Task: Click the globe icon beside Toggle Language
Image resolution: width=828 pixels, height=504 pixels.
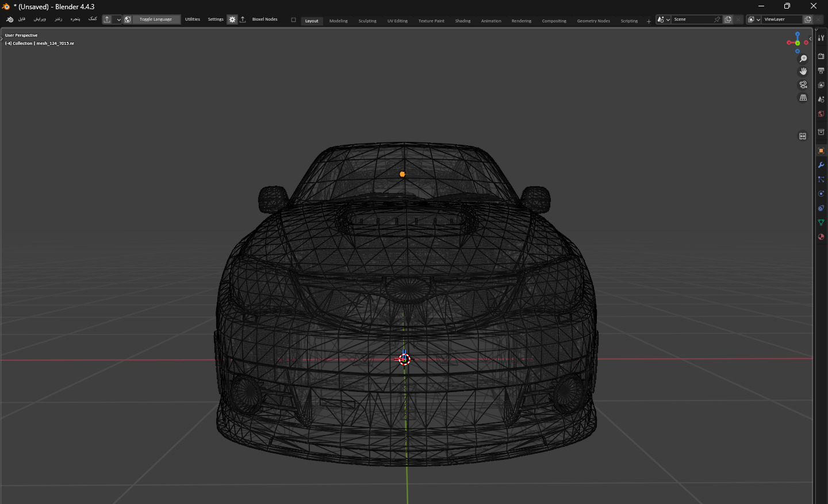Action: (128, 20)
